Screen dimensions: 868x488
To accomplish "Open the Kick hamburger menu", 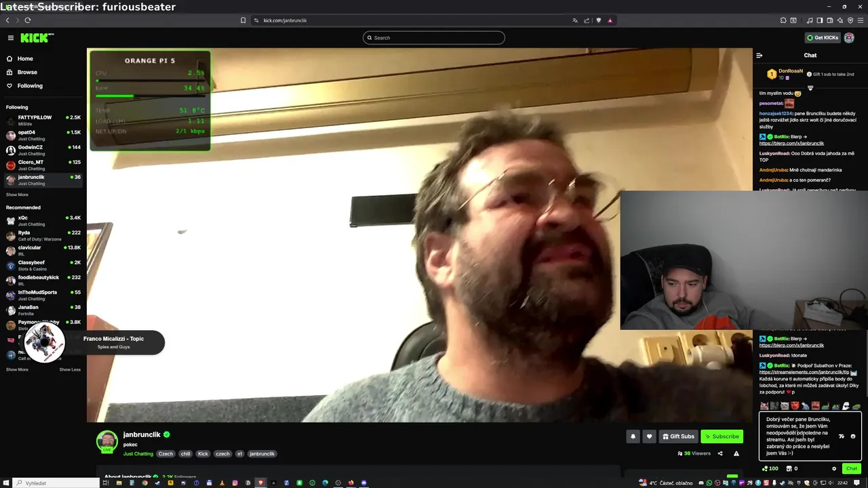I will (11, 38).
